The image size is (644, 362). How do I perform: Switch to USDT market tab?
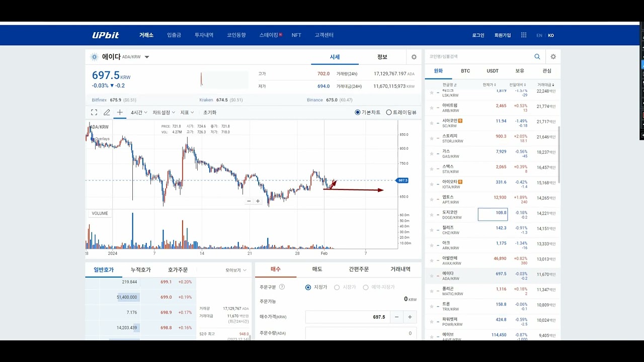[493, 71]
